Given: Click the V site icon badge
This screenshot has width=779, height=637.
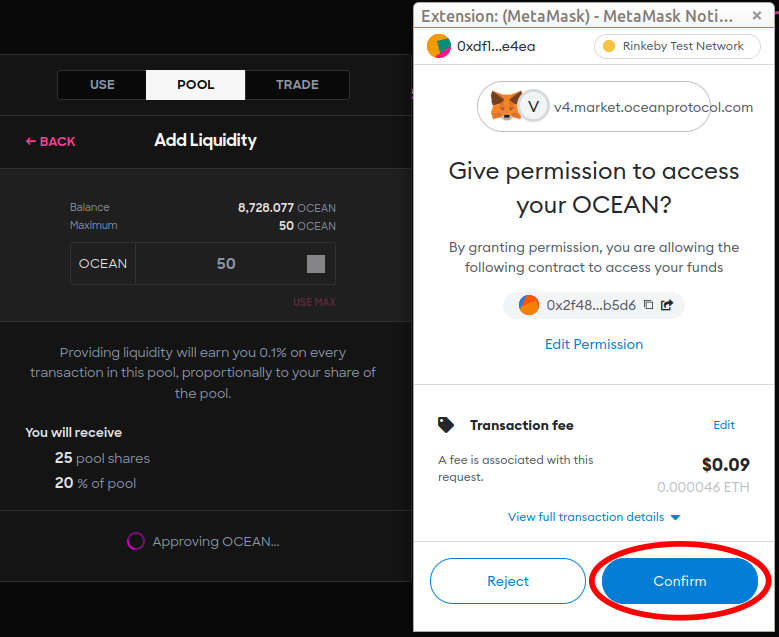Looking at the screenshot, I should [534, 106].
